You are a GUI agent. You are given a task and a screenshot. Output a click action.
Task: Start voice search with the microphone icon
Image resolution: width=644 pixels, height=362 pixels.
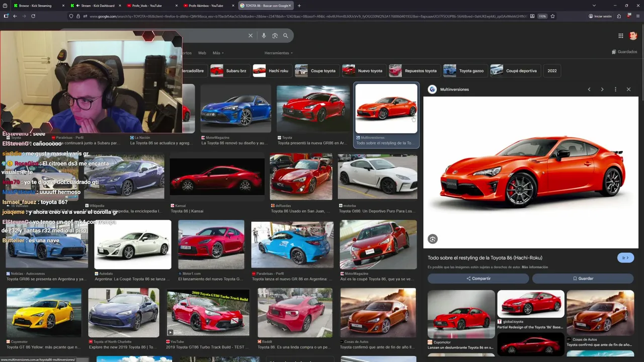[x=264, y=36]
